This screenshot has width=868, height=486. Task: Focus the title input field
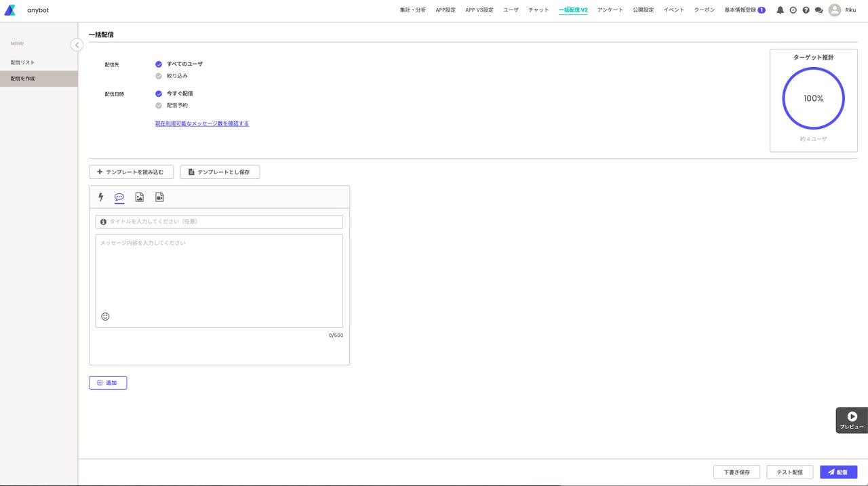click(x=219, y=222)
